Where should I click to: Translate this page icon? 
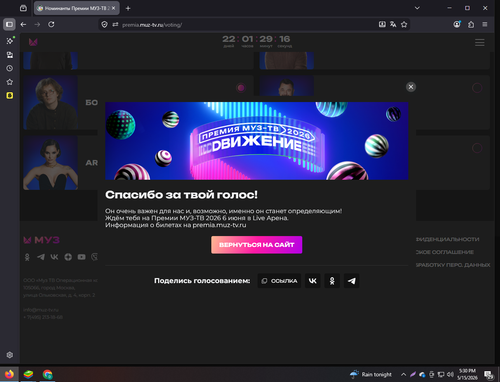pos(393,24)
